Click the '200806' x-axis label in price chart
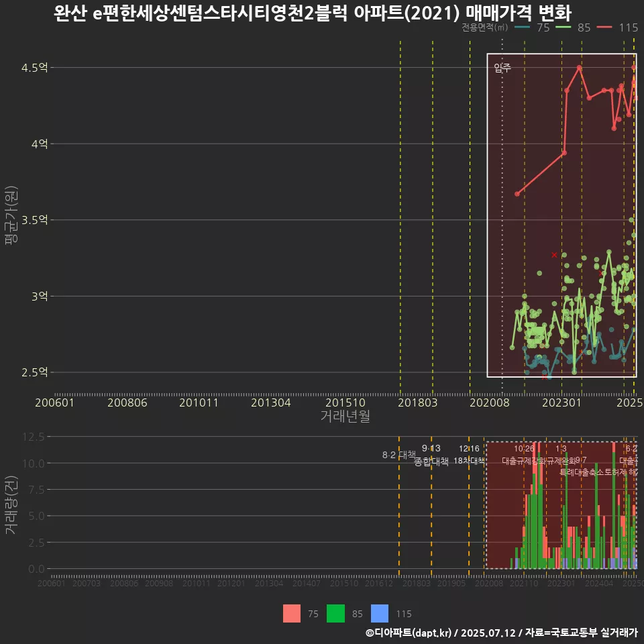The height and width of the screenshot is (644, 644). tap(127, 402)
